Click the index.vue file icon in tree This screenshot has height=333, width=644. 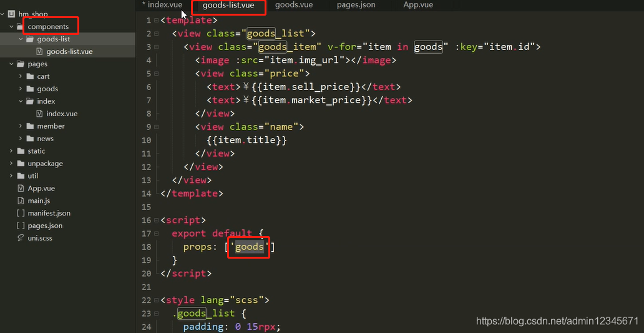point(39,114)
